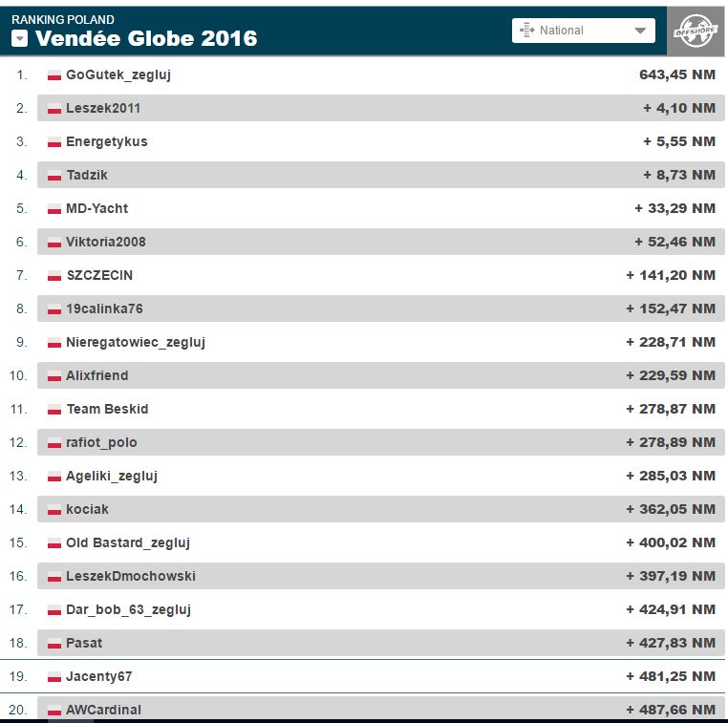Image resolution: width=728 pixels, height=723 pixels.
Task: Click the Poland flag beside 19calinka76
Action: [54, 309]
